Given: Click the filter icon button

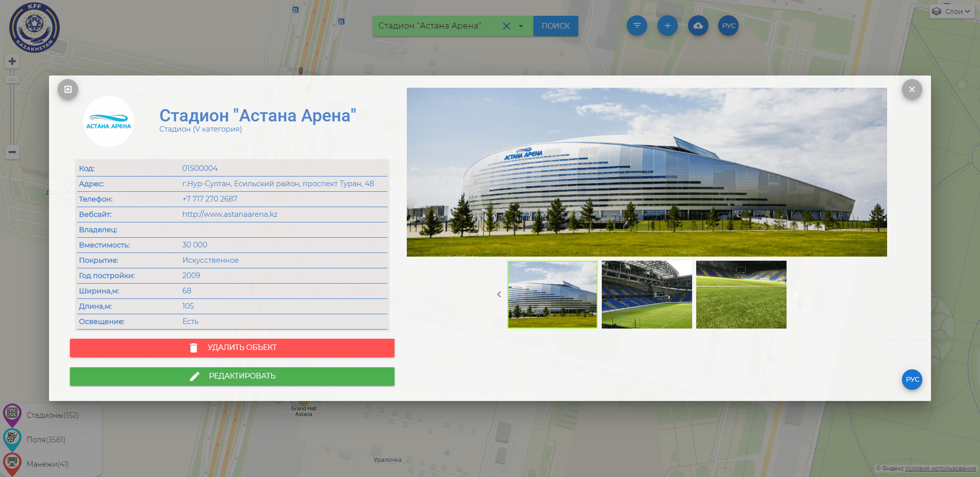Looking at the screenshot, I should pos(636,26).
